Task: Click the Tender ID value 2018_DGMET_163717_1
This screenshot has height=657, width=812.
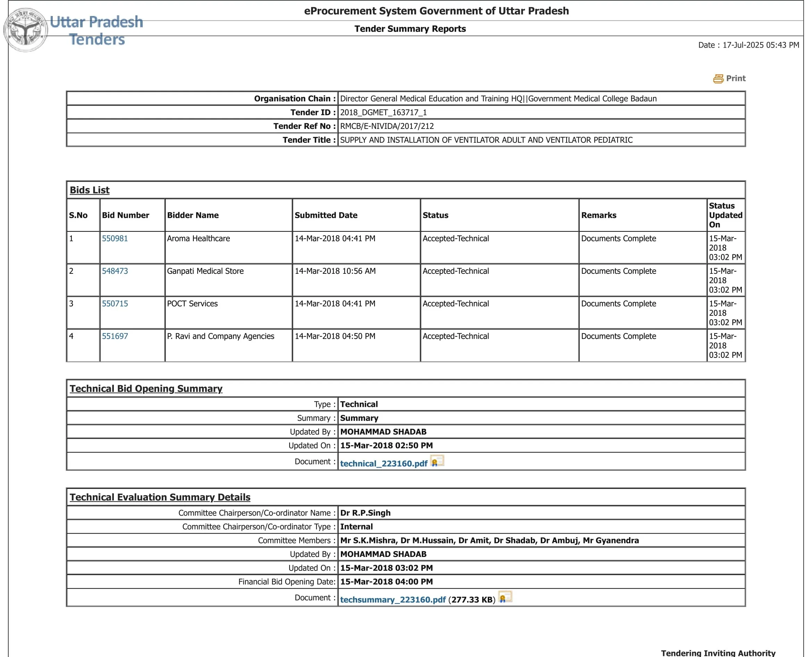Action: tap(383, 113)
